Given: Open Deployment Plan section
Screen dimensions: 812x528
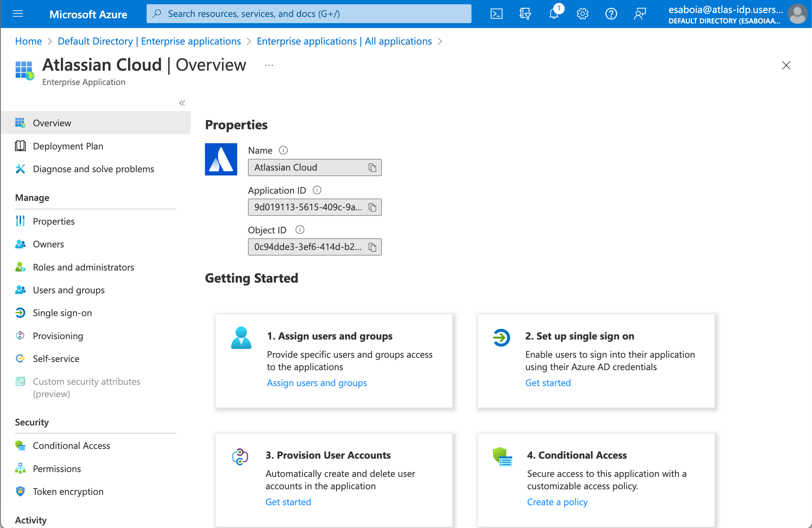Looking at the screenshot, I should click(x=68, y=146).
